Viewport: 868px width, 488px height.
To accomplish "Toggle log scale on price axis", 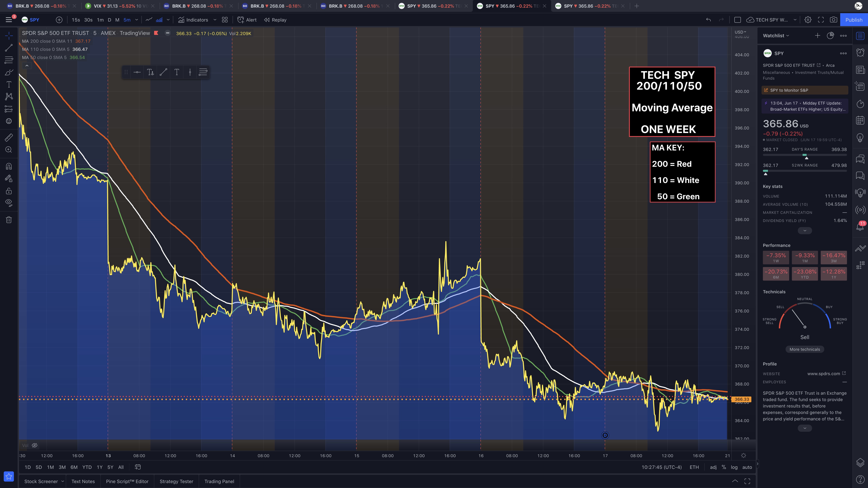I will (734, 467).
